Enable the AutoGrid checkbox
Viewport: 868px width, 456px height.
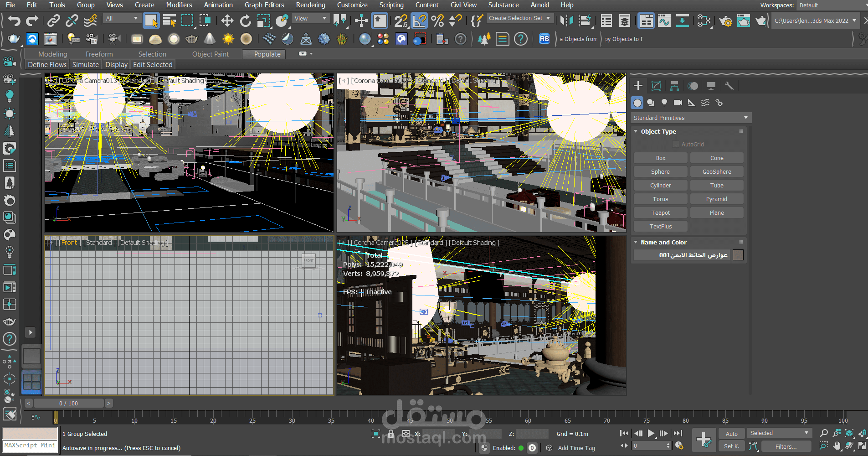[676, 145]
